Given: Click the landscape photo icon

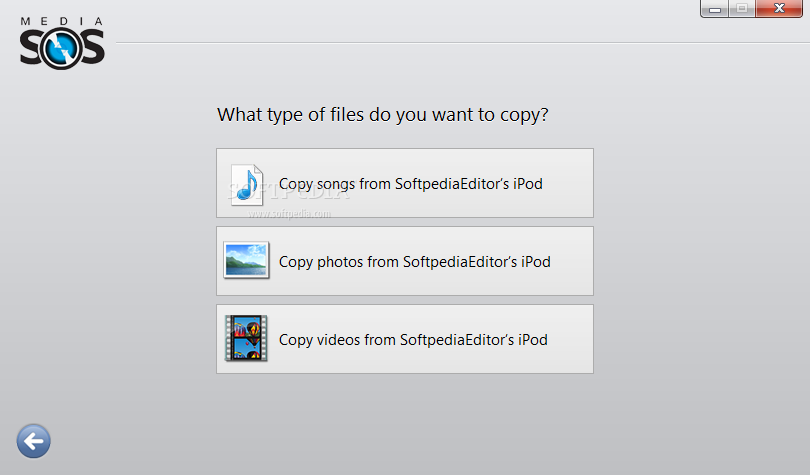Looking at the screenshot, I should pos(246,260).
